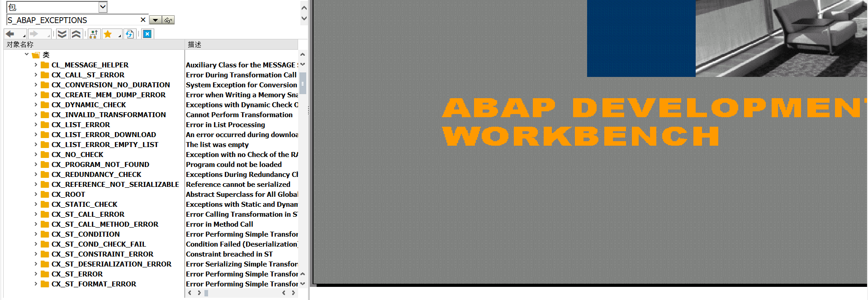Click folder icon of CX_LIST_ERROR

pyautogui.click(x=45, y=124)
